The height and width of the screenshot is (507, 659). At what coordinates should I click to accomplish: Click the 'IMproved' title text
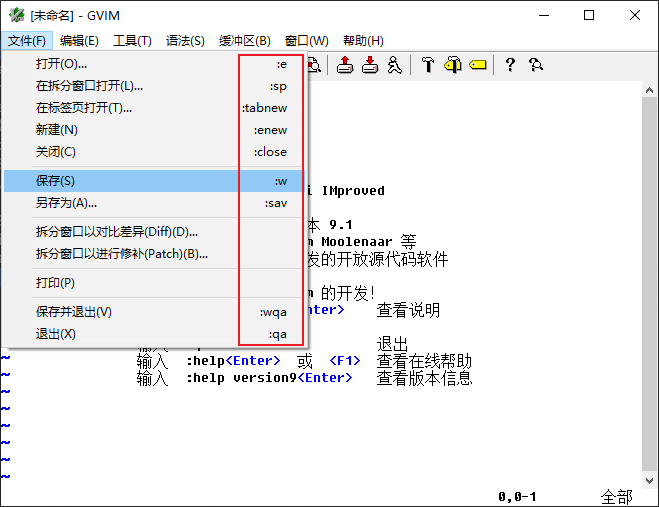pos(353,191)
